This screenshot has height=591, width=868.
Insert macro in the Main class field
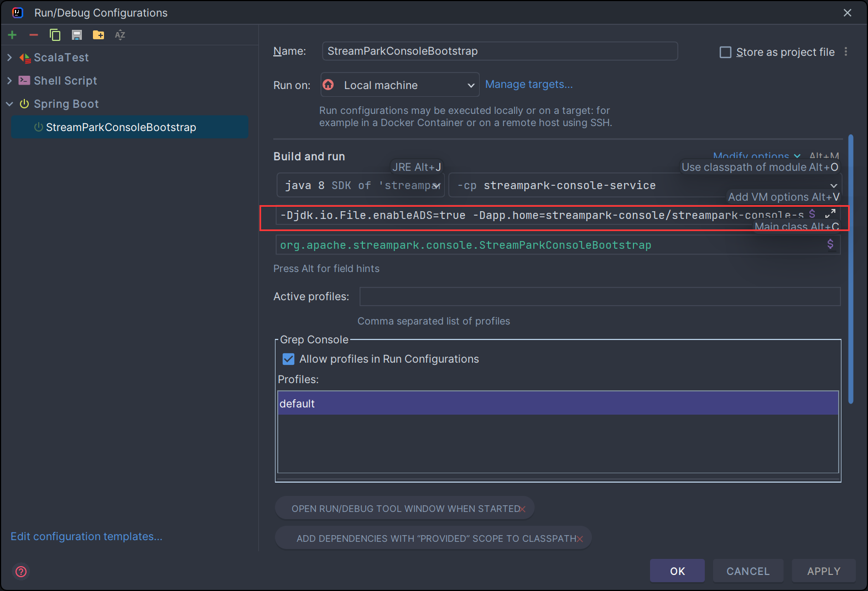(x=830, y=244)
